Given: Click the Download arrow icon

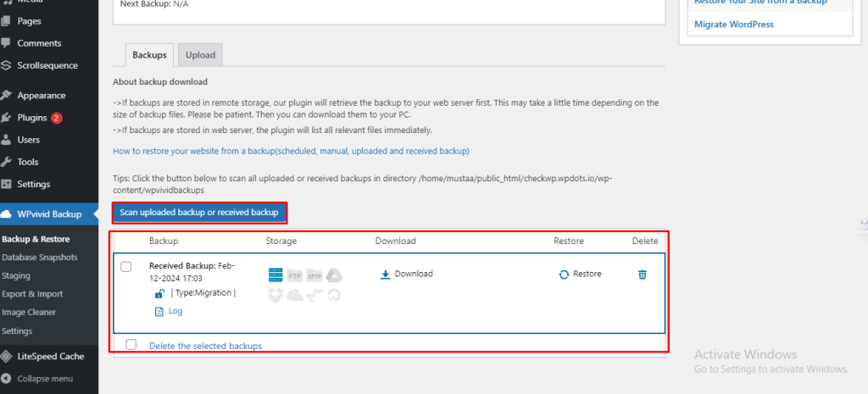Looking at the screenshot, I should coord(385,275).
